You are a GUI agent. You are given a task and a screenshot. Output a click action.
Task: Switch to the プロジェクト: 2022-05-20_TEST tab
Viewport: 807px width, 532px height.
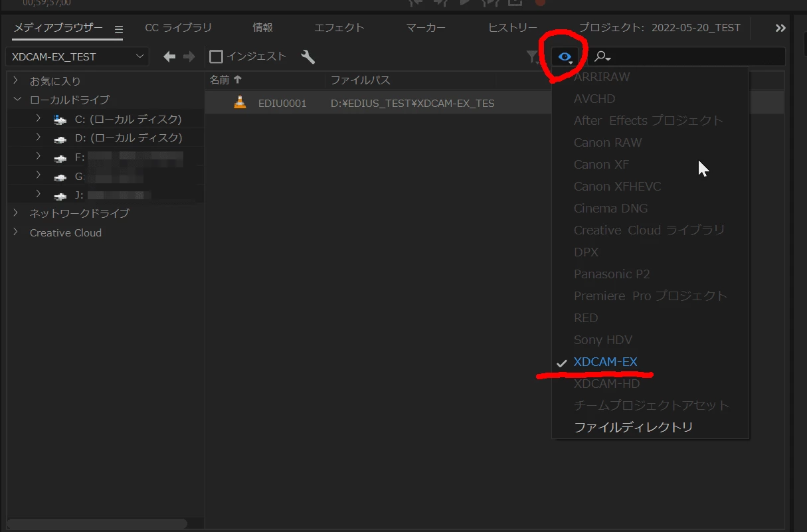coord(660,28)
